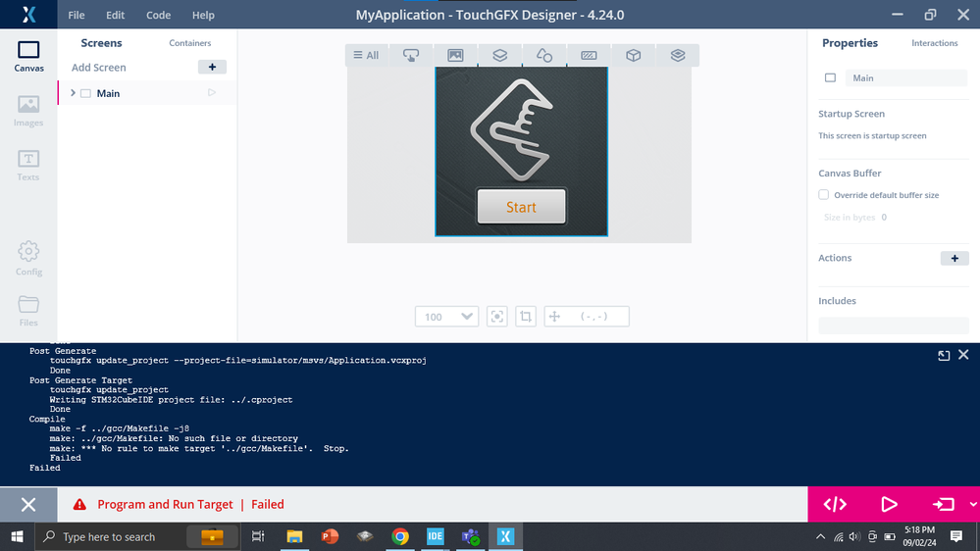Open the Custom containers widget category
Screen dimensions: 980x551
click(x=678, y=55)
